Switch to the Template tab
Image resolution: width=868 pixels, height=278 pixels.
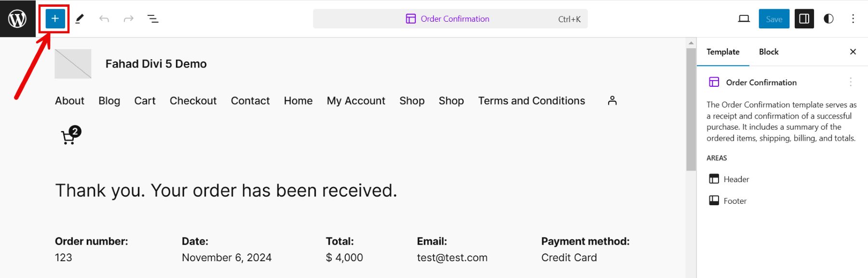point(723,52)
